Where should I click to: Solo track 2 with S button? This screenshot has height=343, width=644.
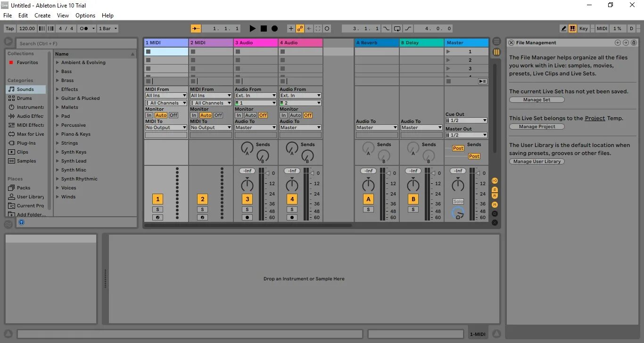point(202,210)
